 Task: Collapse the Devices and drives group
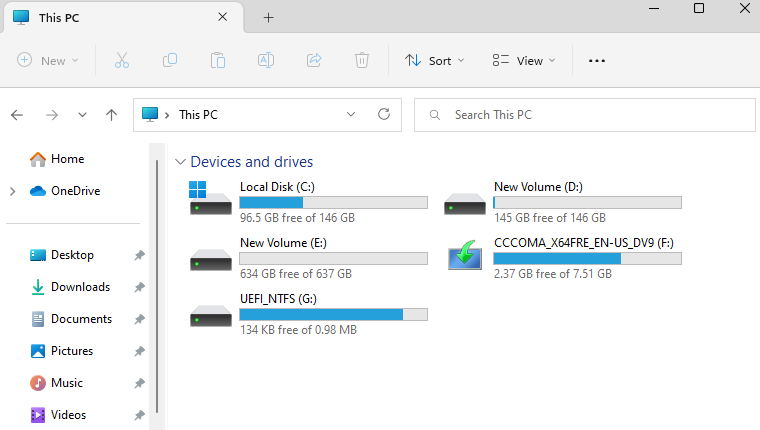[x=180, y=161]
